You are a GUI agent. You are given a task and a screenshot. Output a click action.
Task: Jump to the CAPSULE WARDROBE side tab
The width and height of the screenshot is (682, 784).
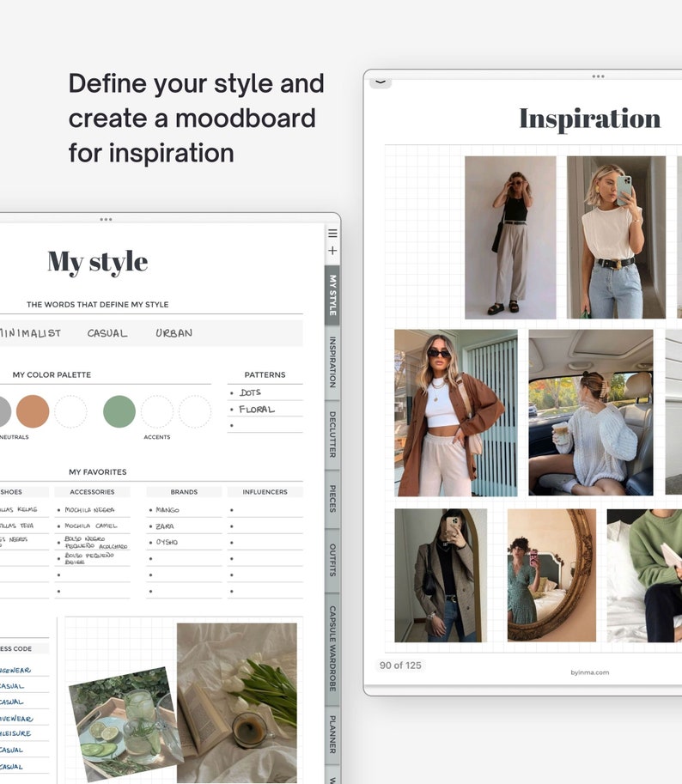point(332,648)
